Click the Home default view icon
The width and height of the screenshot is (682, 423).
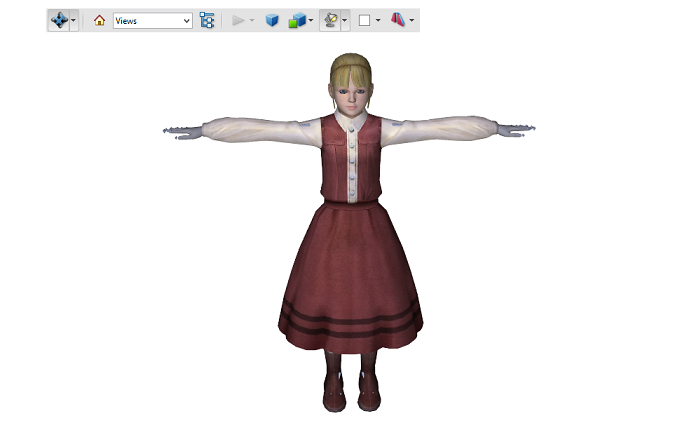click(99, 20)
